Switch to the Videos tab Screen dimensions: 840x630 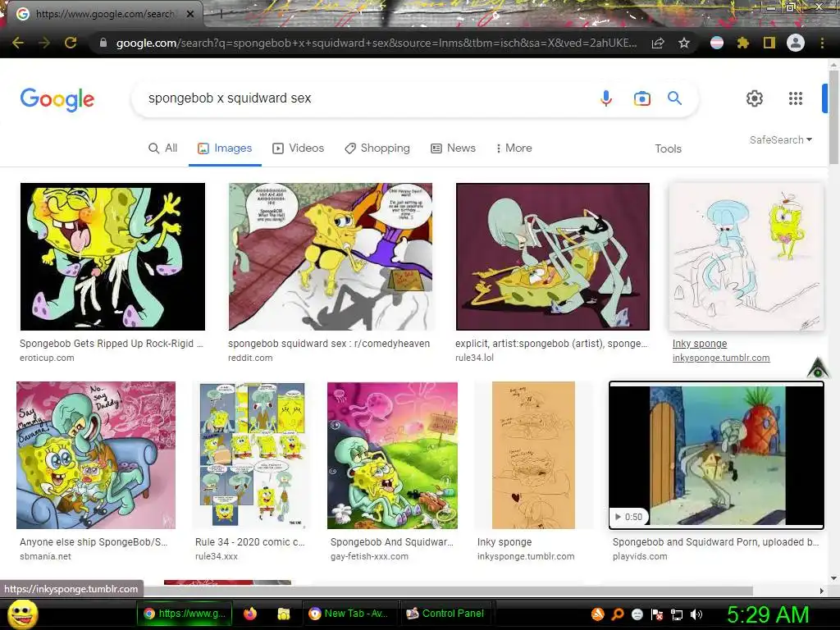[x=299, y=148]
